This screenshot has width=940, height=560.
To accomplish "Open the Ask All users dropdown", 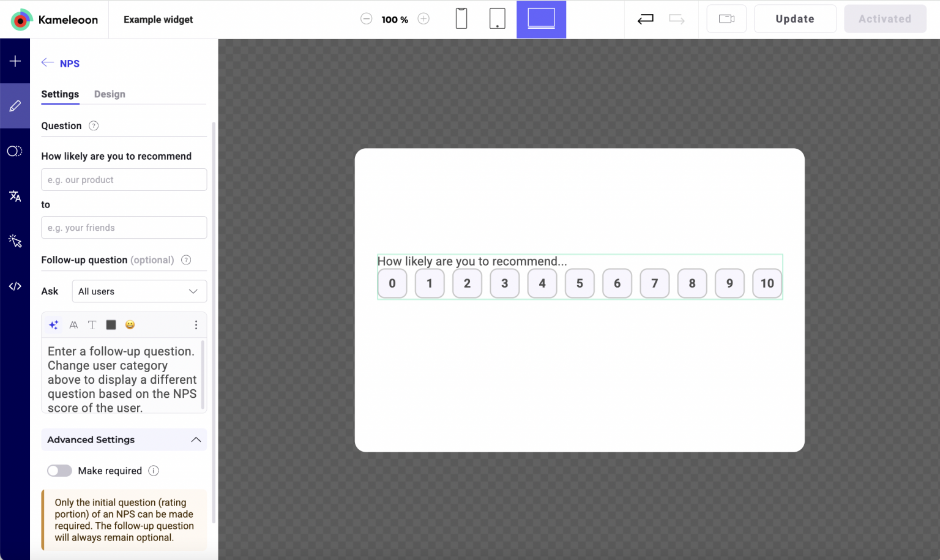I will click(140, 291).
